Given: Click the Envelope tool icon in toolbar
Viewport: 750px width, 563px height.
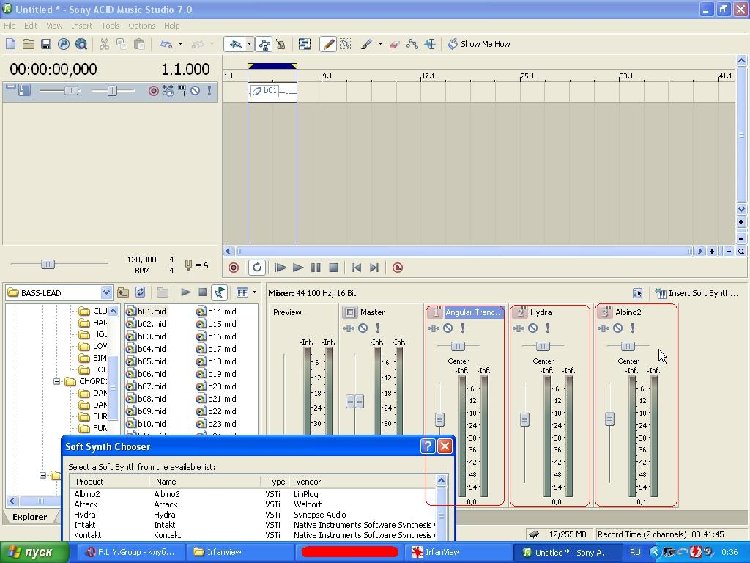Looking at the screenshot, I should coord(411,44).
